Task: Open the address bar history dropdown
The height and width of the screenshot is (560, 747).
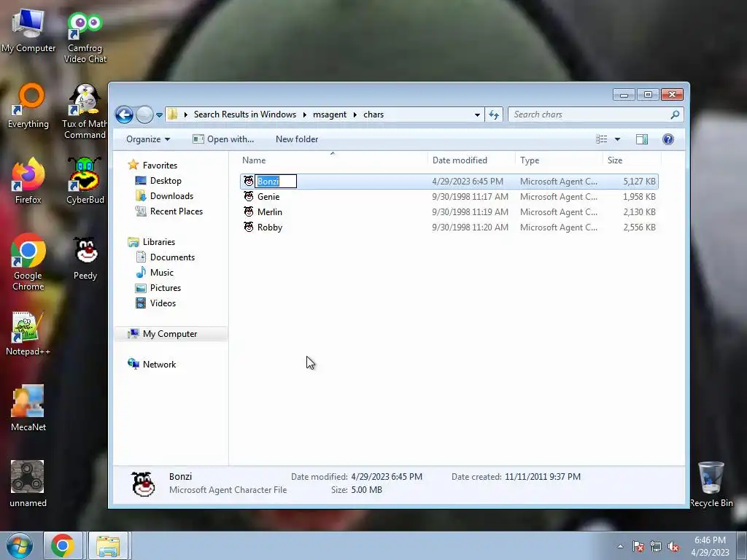Action: [x=477, y=114]
